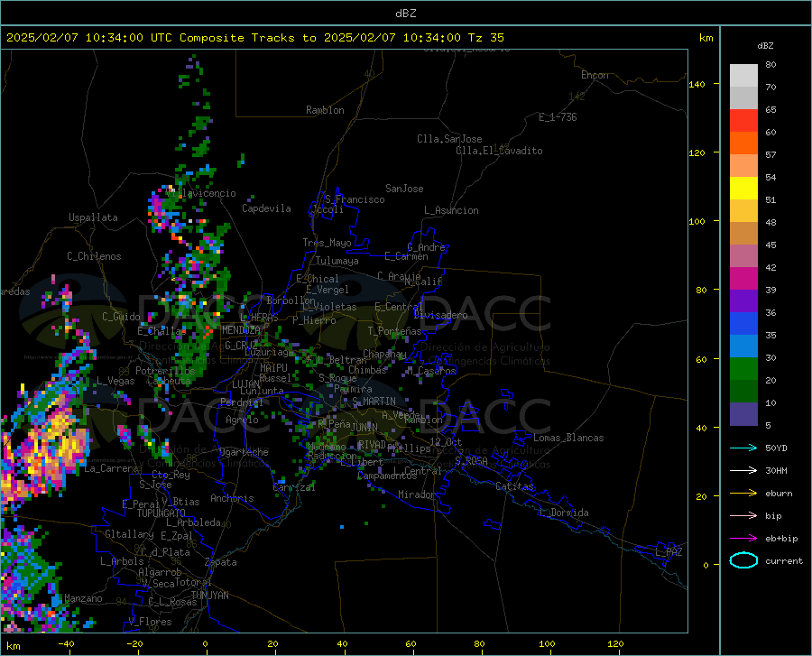Screen dimensions: 812x656
Task: Click the La_Carrera label on map
Action: tap(111, 468)
